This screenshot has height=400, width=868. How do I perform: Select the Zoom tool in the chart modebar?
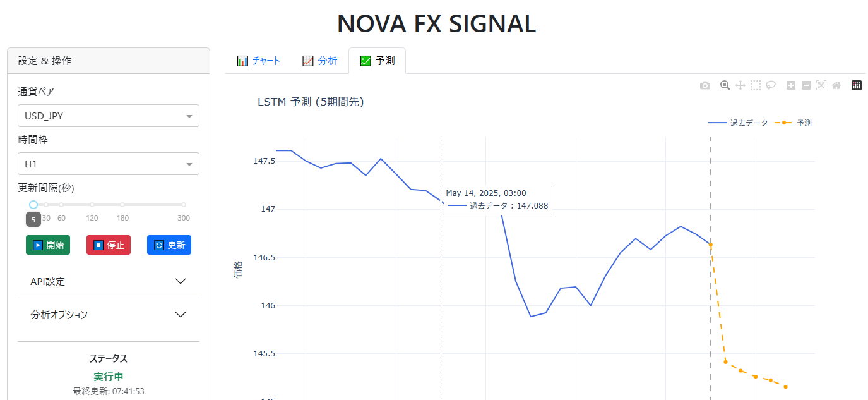click(725, 85)
